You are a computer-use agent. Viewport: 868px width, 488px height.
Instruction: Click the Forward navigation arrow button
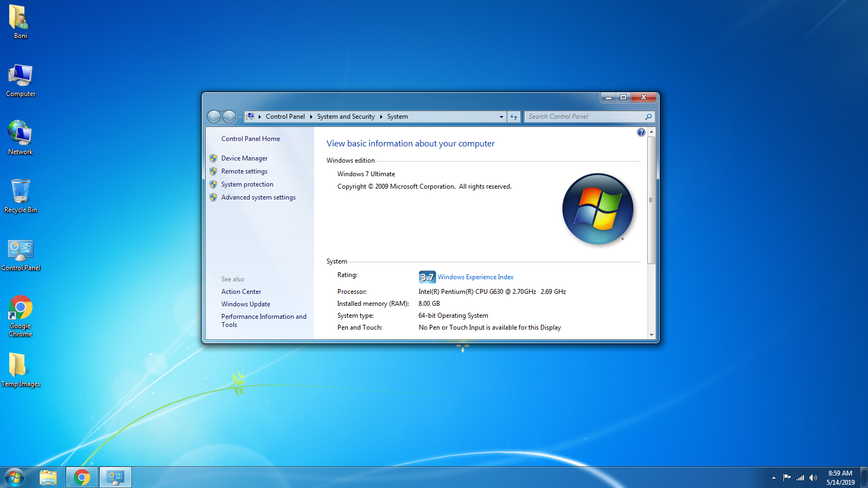click(x=229, y=117)
